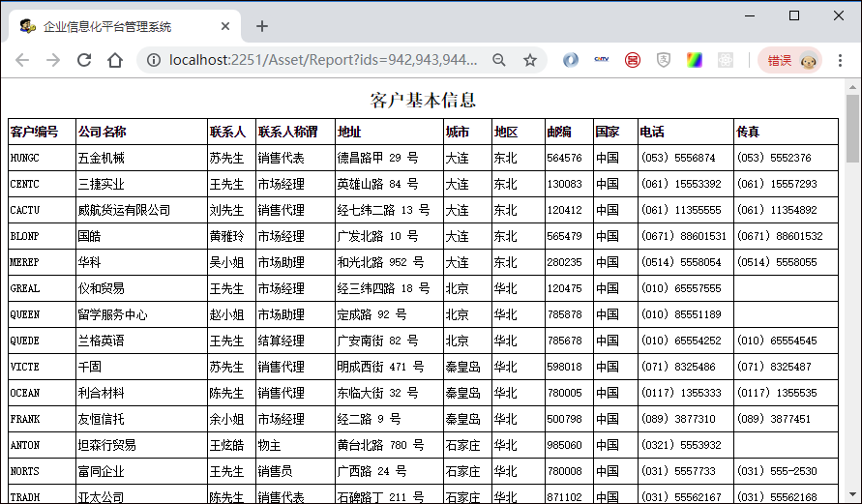Select company 坦森行贸易
The width and height of the screenshot is (862, 504).
click(107, 445)
